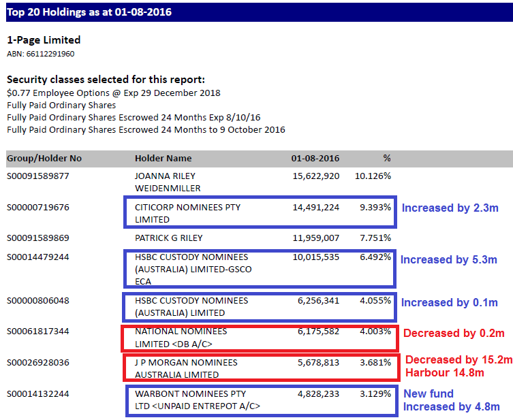Select the title 'Top 20 Holdings as at 01-08-2016'
This screenshot has height=420, width=513.
(89, 12)
